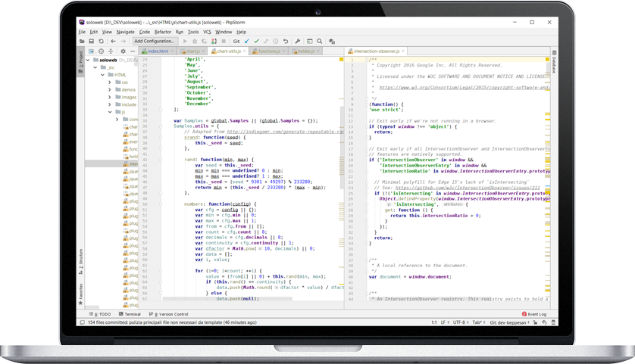Switch to the holder.js tab
The width and height of the screenshot is (635, 364).
tap(306, 51)
